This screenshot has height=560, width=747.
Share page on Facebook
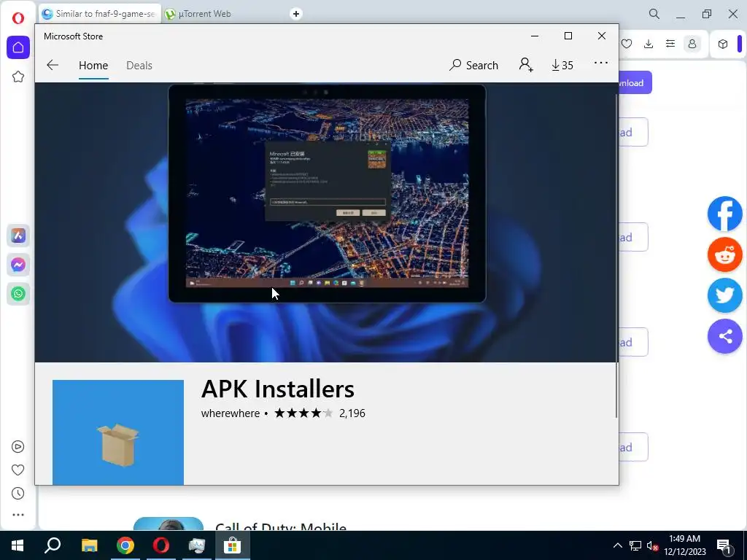[724, 214]
